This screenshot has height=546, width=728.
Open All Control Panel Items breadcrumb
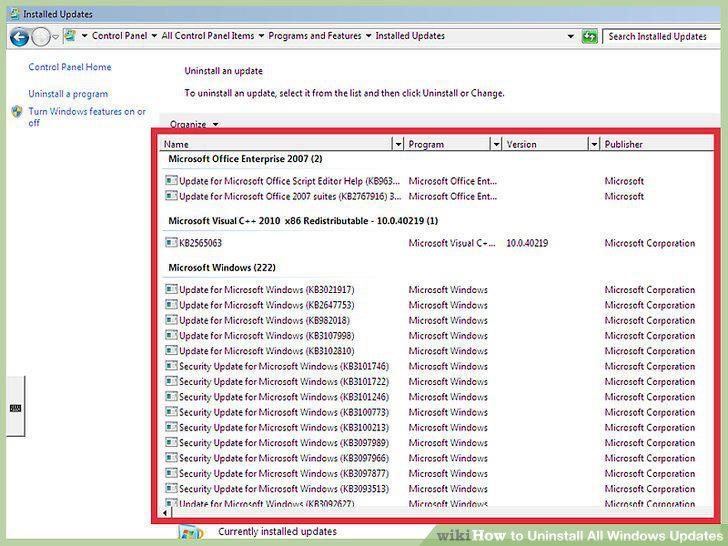[x=208, y=35]
